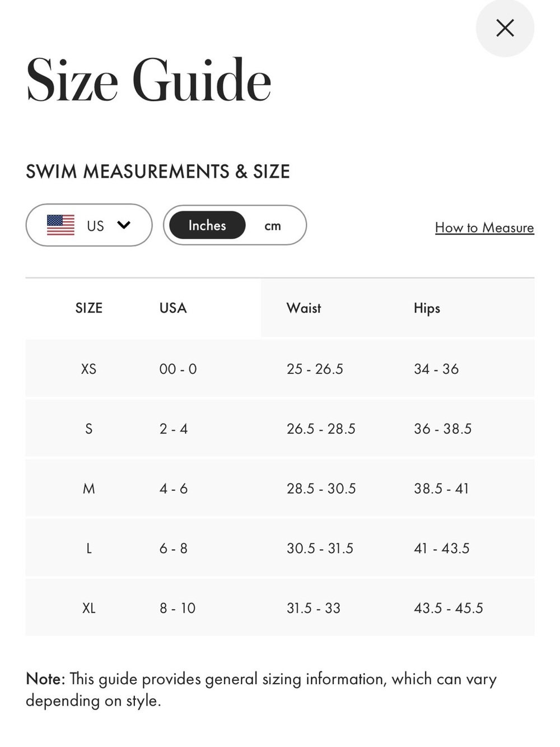Click the L size row label
Screen dimensions: 560x747
(88, 549)
